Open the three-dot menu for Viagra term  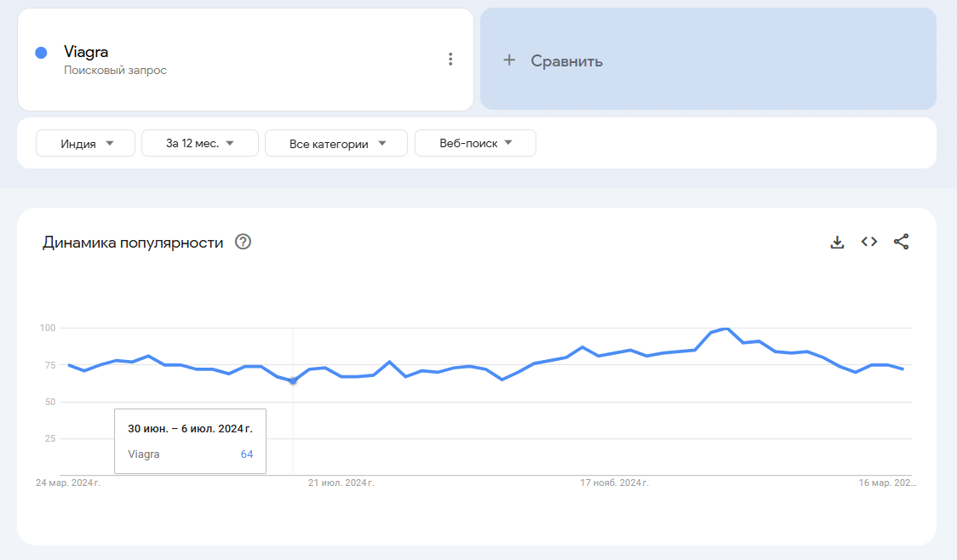450,60
